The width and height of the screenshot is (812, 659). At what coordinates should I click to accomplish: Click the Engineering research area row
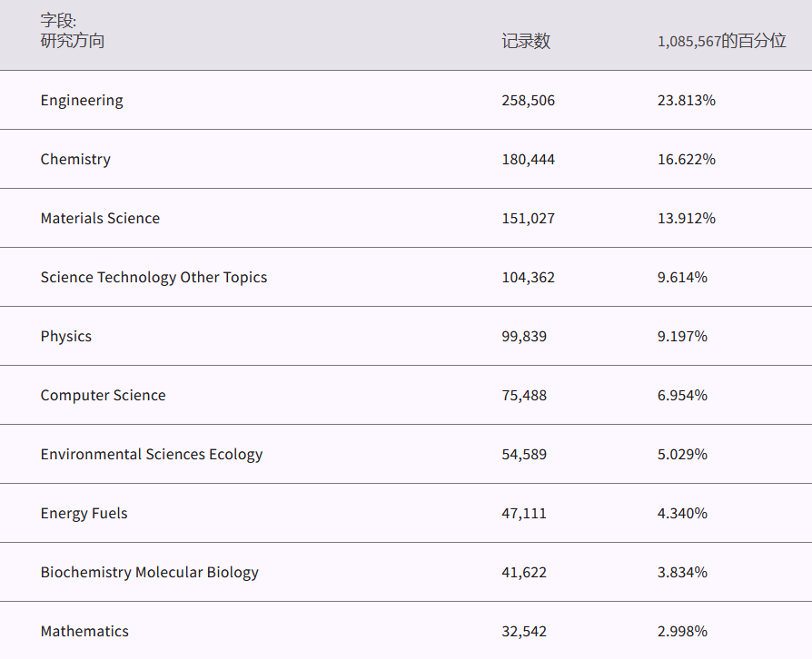(x=82, y=101)
